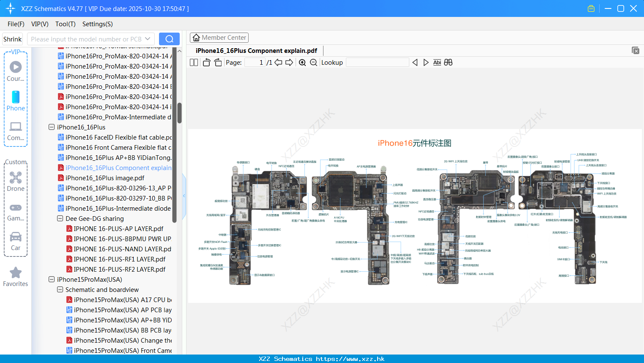Click the XZZ Schematics website link in footer
Viewport: 644px width, 363px height.
tap(322, 359)
